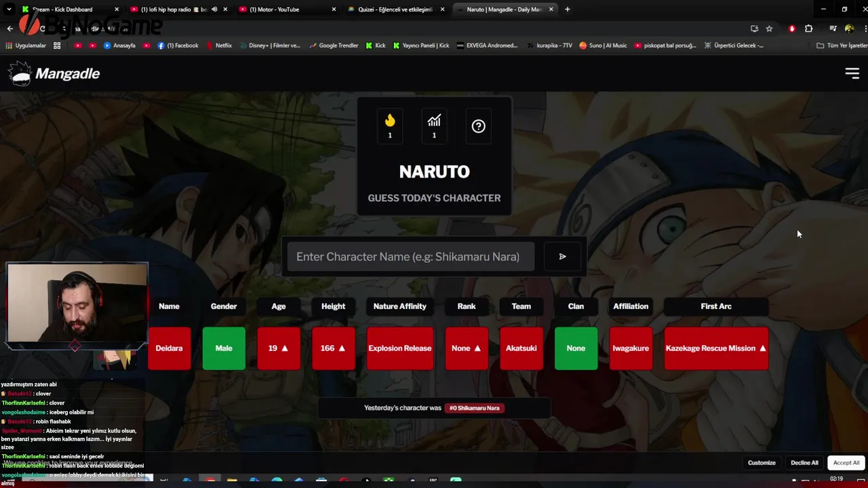The width and height of the screenshot is (868, 488).
Task: Open the statistics chart icon
Action: coord(434,126)
